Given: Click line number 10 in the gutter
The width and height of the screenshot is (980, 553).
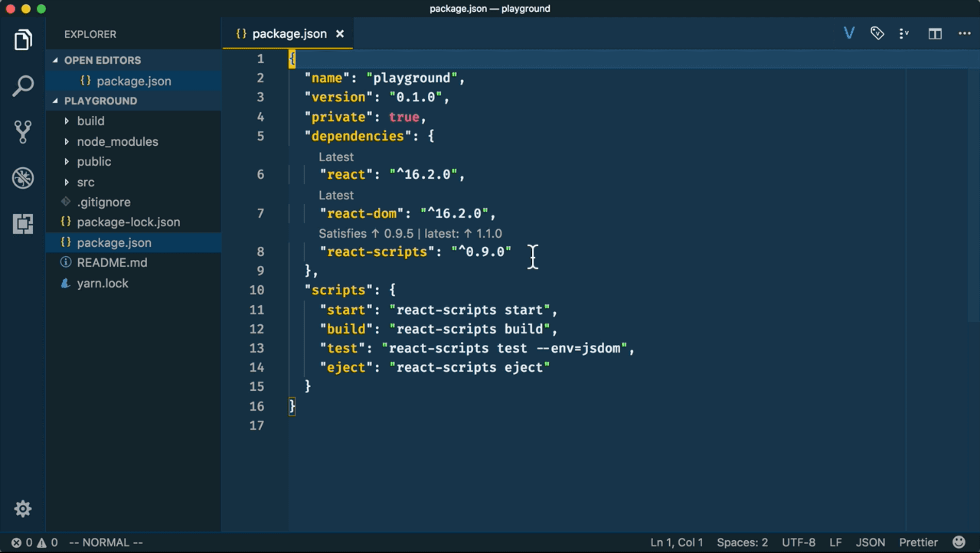Looking at the screenshot, I should (257, 290).
